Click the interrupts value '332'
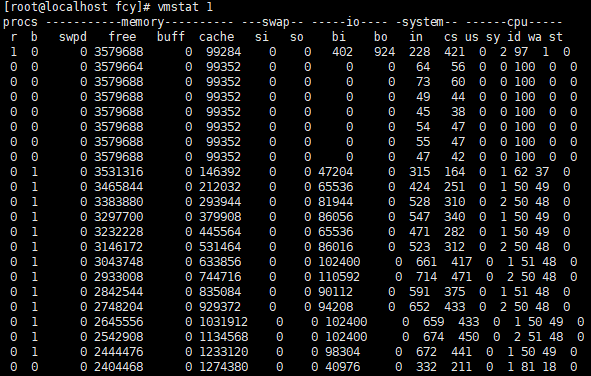This screenshot has width=591, height=376. pos(426,367)
